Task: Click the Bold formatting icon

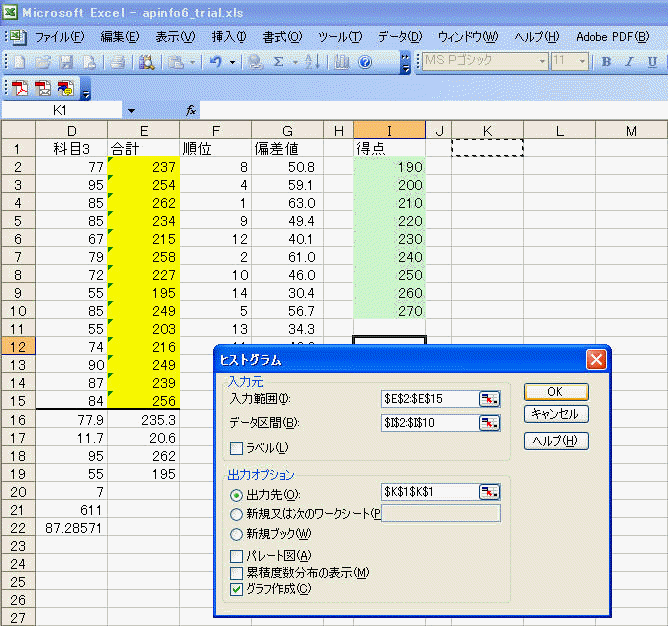Action: coord(606,62)
